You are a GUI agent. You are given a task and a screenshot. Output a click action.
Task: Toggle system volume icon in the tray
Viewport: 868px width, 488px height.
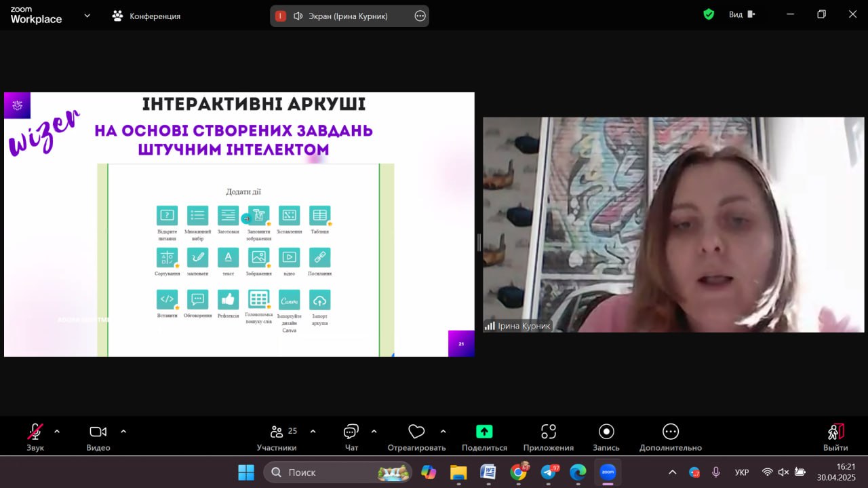click(783, 472)
